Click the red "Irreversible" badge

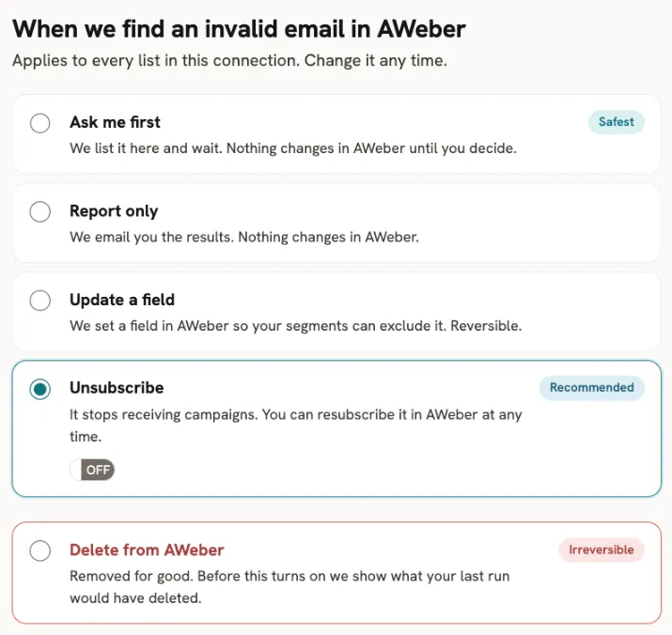[602, 550]
